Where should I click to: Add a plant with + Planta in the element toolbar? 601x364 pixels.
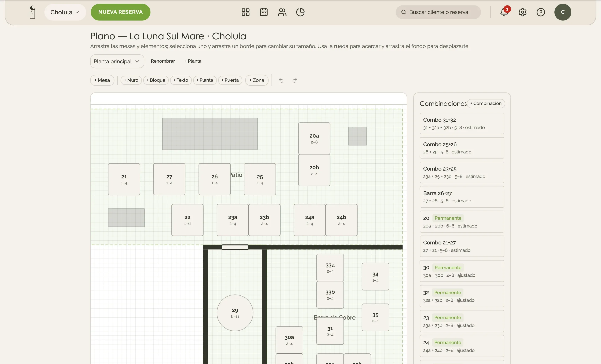pos(205,80)
